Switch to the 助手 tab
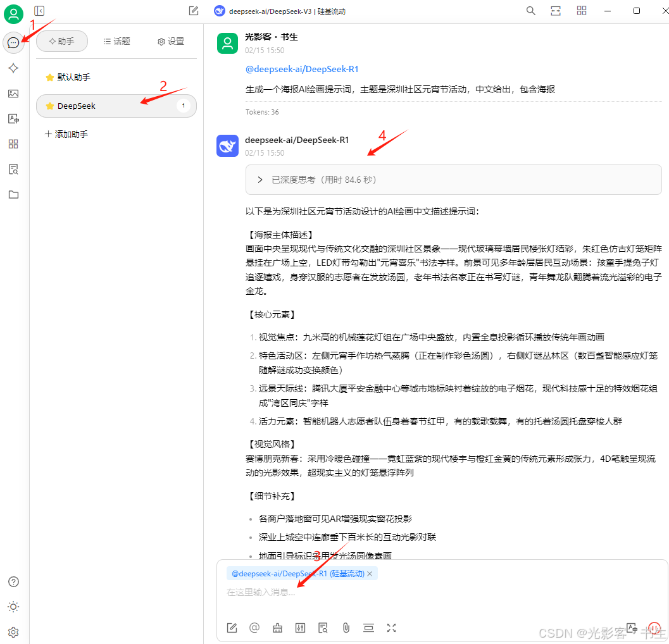The image size is (669, 644). 62,41
